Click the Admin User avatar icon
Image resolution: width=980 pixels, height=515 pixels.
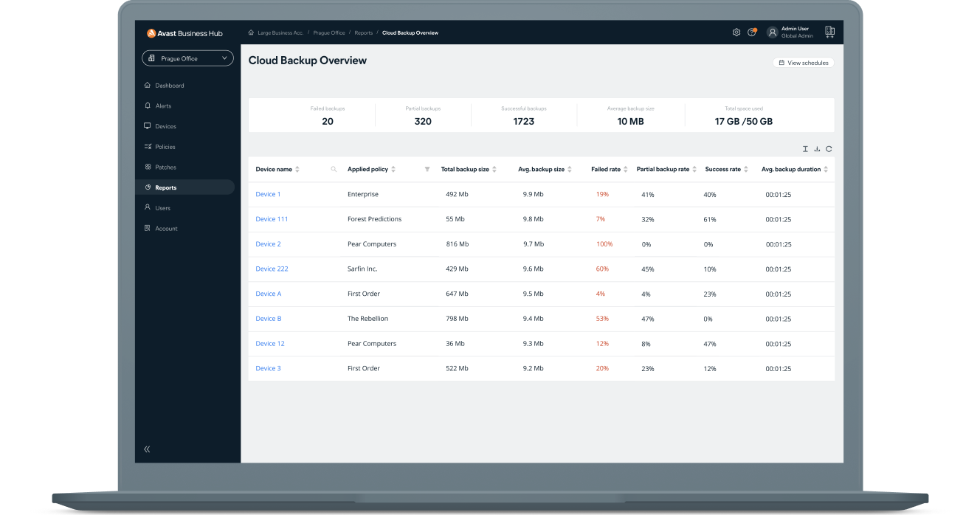tap(772, 32)
